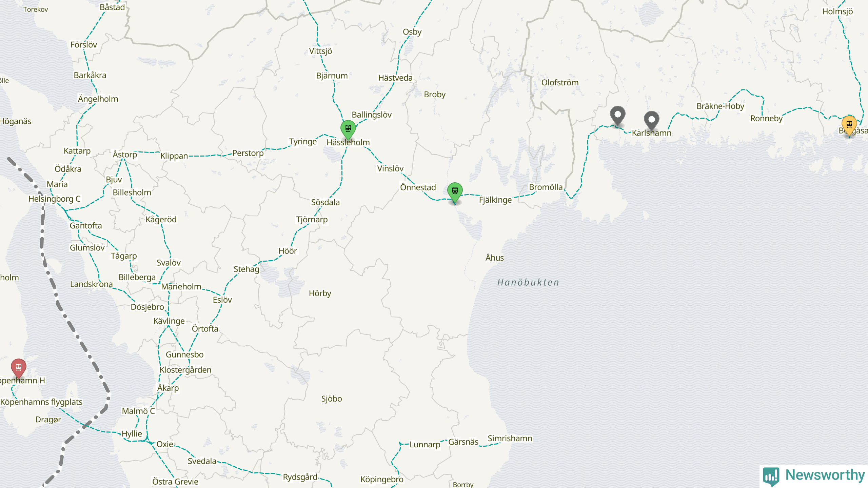Click the Osby label
The height and width of the screenshot is (488, 868).
click(x=412, y=32)
